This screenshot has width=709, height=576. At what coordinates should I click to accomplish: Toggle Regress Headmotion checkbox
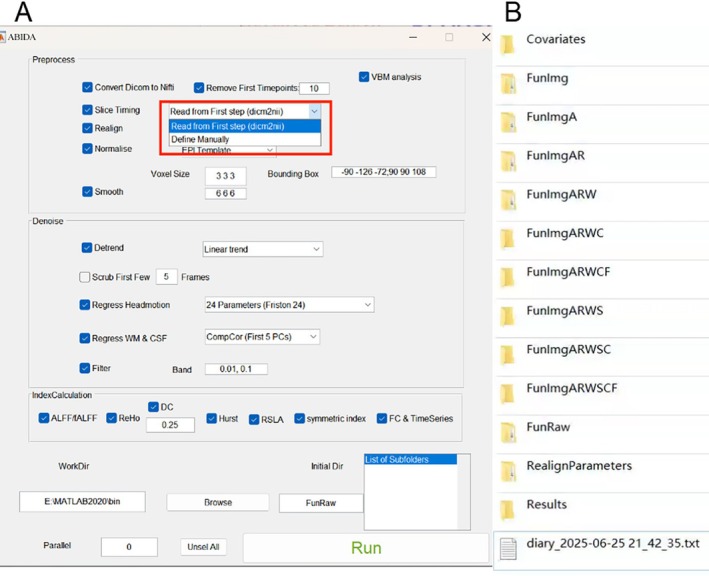pos(85,305)
